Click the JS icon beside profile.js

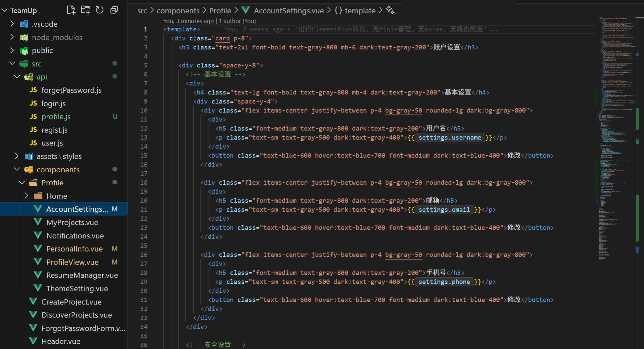point(33,117)
